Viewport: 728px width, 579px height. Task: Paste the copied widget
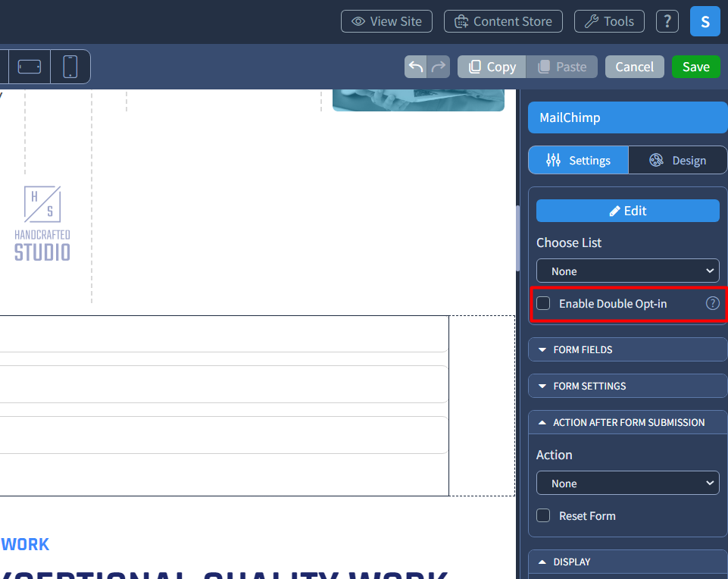pos(562,67)
